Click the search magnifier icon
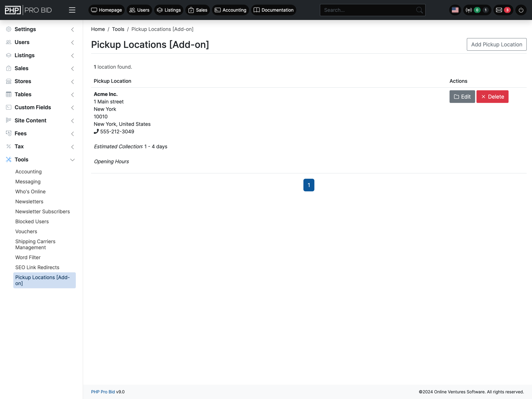The height and width of the screenshot is (399, 532). coord(419,10)
